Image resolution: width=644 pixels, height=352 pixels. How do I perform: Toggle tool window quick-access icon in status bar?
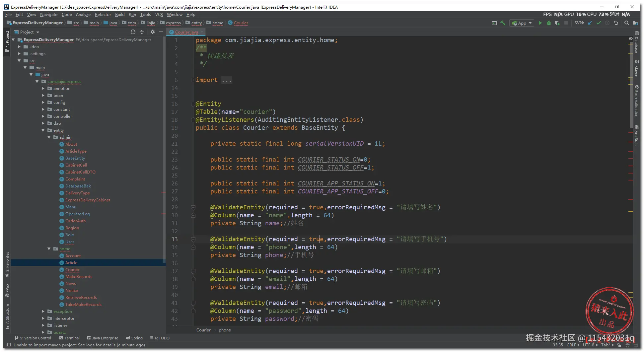coord(9,345)
